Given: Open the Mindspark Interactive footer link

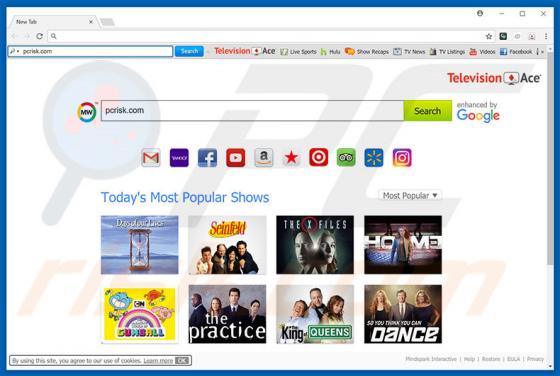Looking at the screenshot, I should [431, 359].
